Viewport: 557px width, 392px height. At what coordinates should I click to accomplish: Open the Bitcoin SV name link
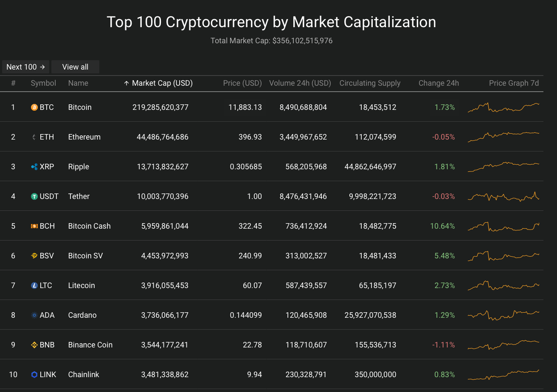pyautogui.click(x=85, y=256)
